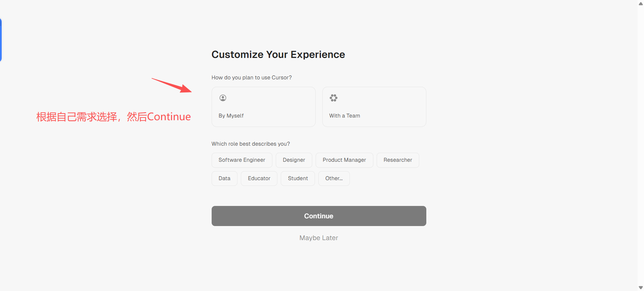644x291 pixels.
Task: Click the person icon on By Myself
Action: click(x=223, y=98)
